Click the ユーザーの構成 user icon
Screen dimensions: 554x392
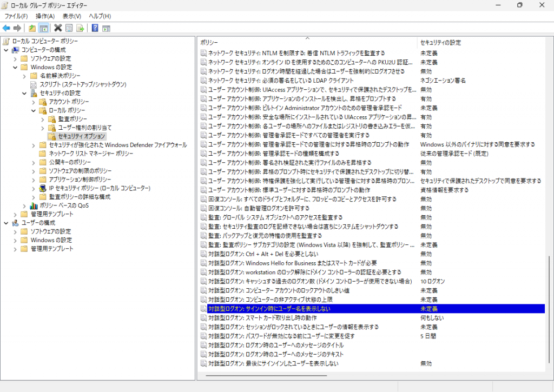tap(15, 223)
